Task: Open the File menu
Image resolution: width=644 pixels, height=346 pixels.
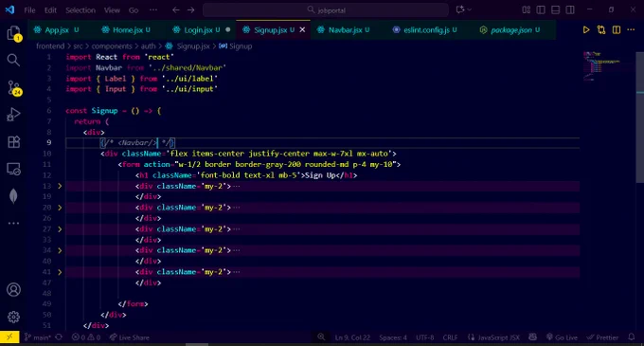Action: point(29,10)
